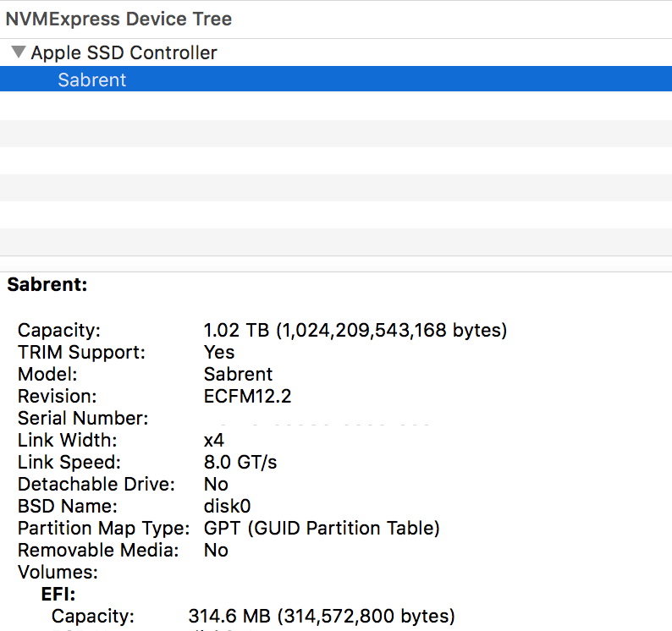This screenshot has width=672, height=631.
Task: Click the bold Sabrent: details heading
Action: 47,284
